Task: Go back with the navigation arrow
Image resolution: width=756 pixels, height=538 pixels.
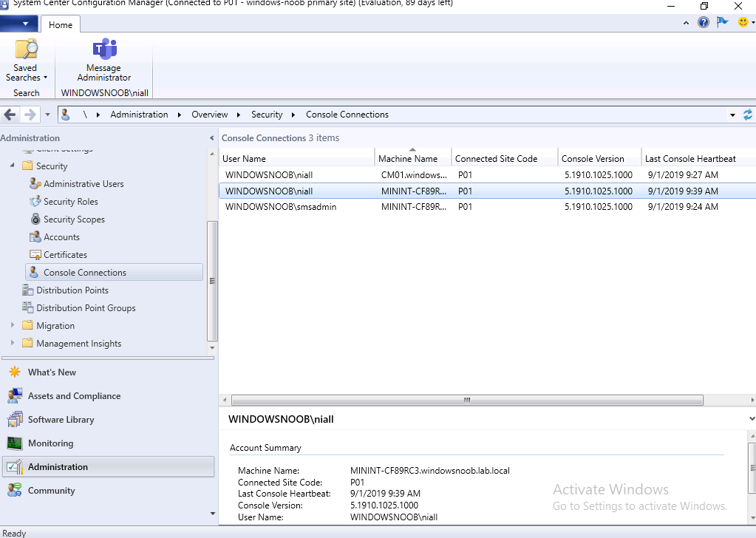Action: coord(10,115)
